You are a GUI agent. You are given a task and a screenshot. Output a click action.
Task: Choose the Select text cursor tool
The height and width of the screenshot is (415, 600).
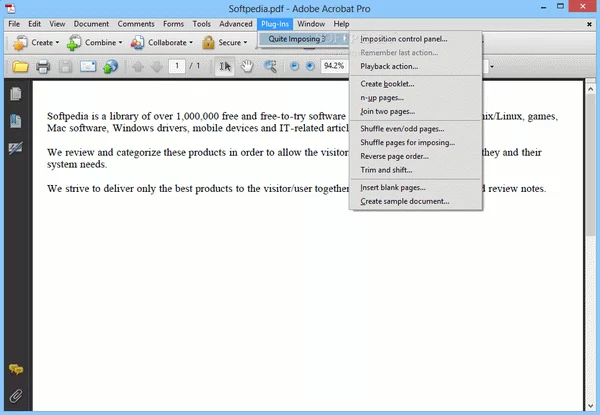coord(225,67)
